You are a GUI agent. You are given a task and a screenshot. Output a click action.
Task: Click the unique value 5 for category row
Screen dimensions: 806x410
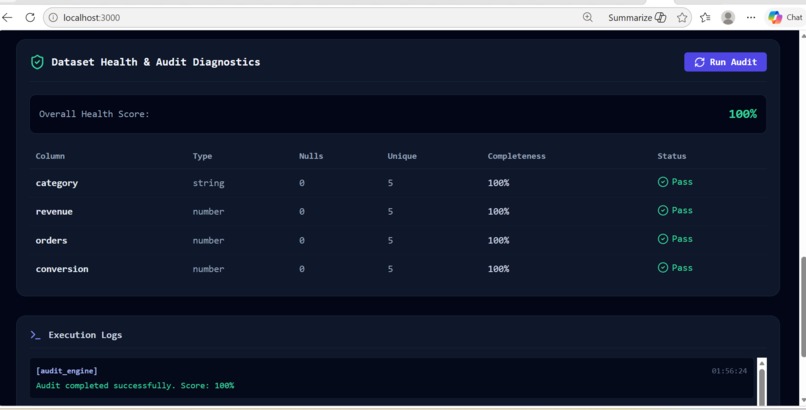pyautogui.click(x=390, y=183)
